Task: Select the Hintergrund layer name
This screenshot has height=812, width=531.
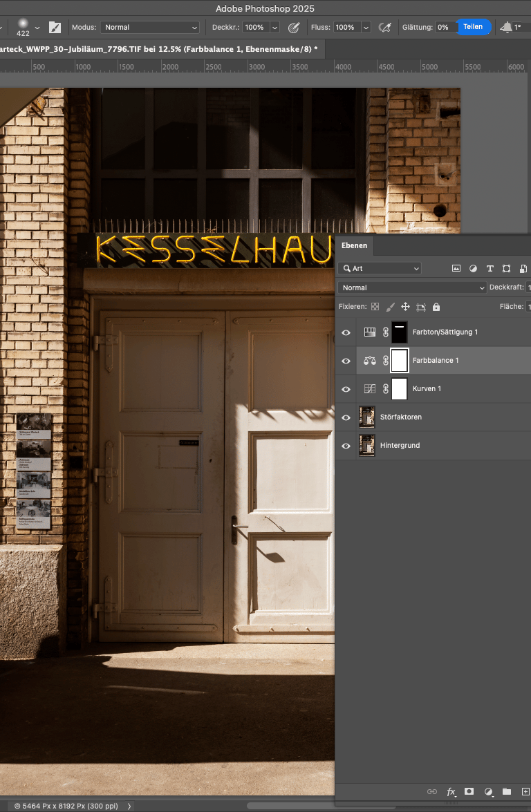Action: tap(400, 445)
